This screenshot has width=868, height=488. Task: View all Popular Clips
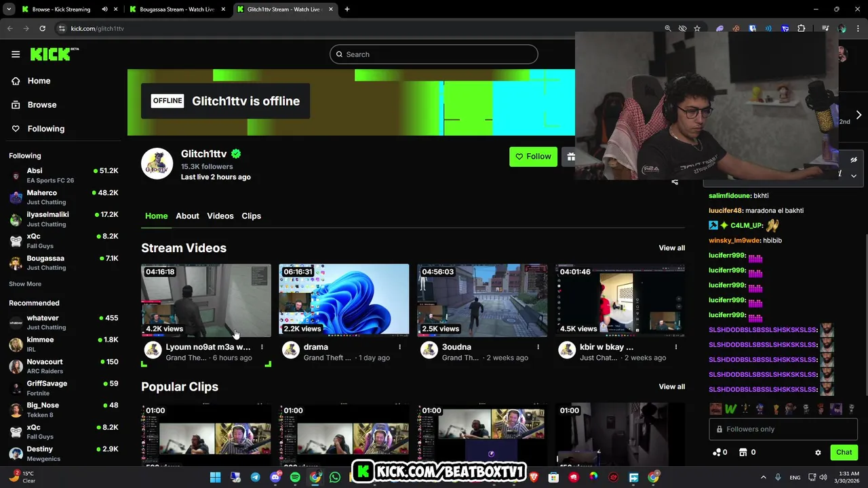pos(671,387)
